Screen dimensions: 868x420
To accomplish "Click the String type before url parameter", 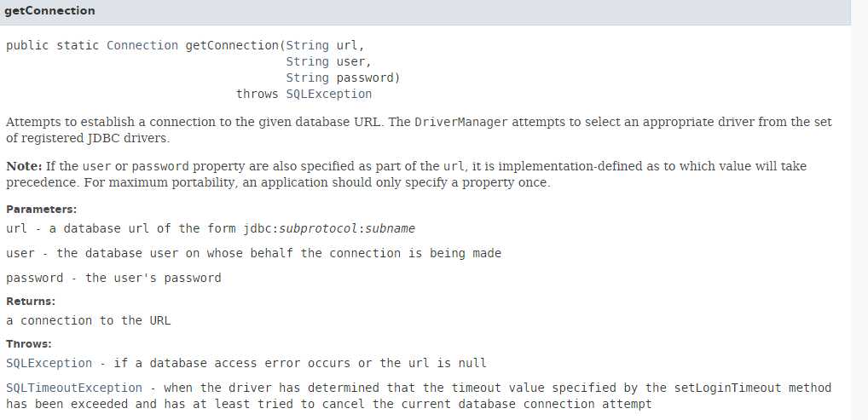I will (x=307, y=45).
